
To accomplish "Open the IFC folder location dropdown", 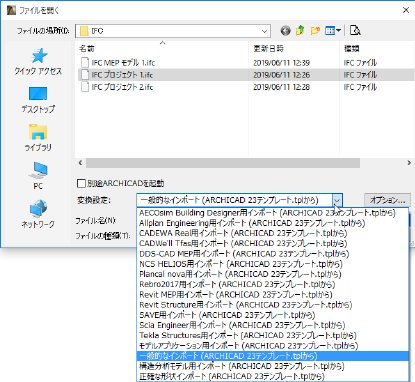I will pos(173,31).
